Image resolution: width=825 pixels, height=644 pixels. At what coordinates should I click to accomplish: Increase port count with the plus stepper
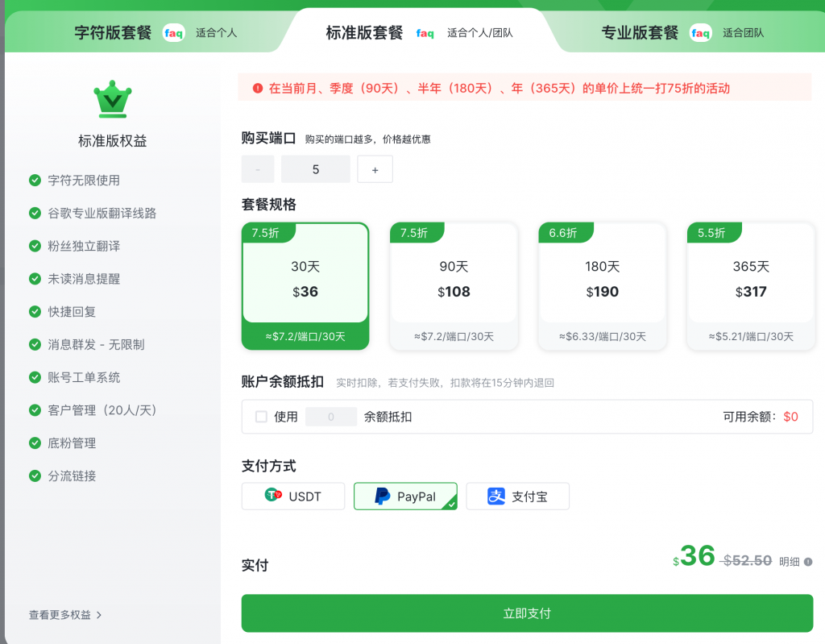375,169
